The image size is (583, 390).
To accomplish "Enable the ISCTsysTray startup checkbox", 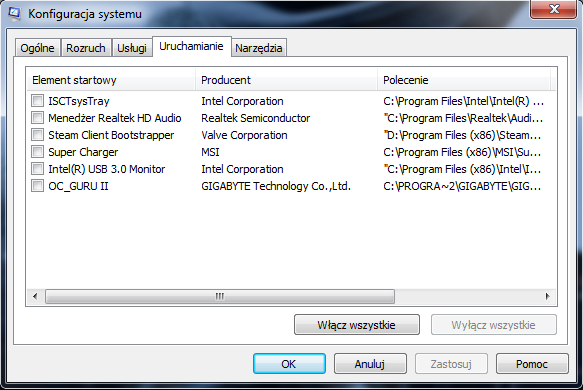I will pyautogui.click(x=37, y=100).
